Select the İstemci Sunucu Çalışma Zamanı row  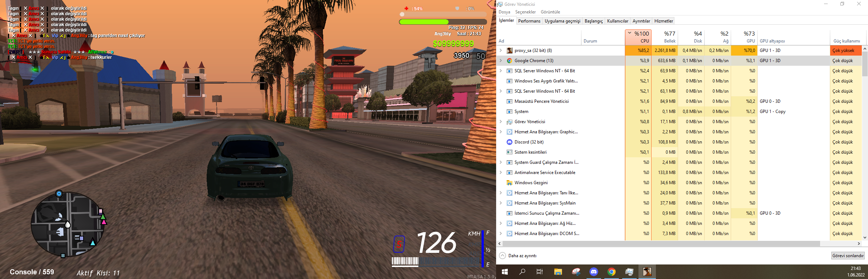(x=679, y=213)
